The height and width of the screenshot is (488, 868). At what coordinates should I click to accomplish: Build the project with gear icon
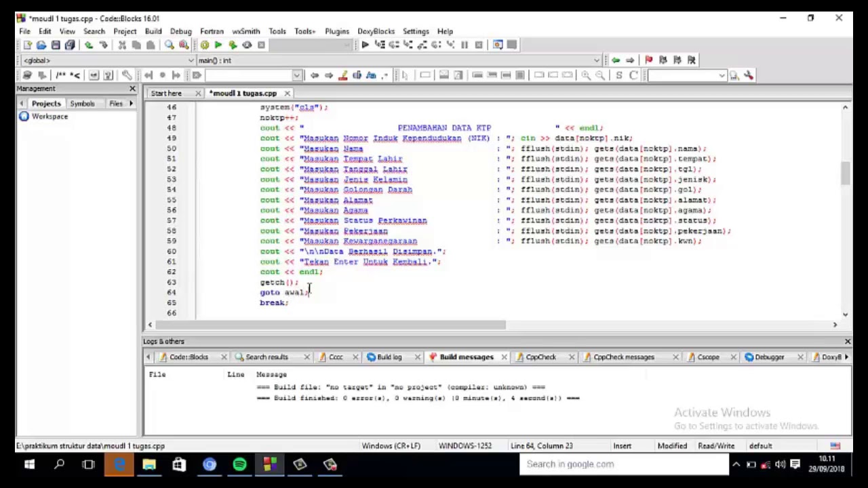point(204,45)
